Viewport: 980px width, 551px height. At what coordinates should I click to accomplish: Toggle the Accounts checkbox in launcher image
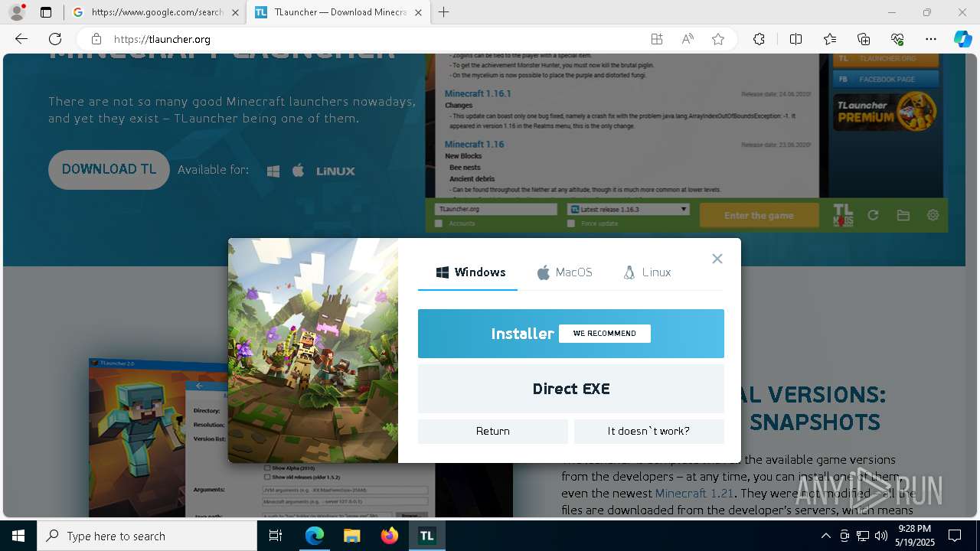[x=439, y=223]
